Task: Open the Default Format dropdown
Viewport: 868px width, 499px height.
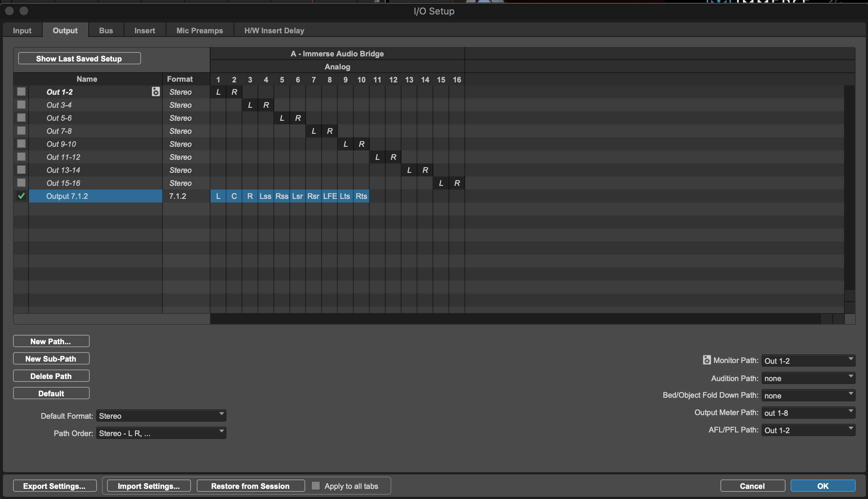Action: pos(161,416)
